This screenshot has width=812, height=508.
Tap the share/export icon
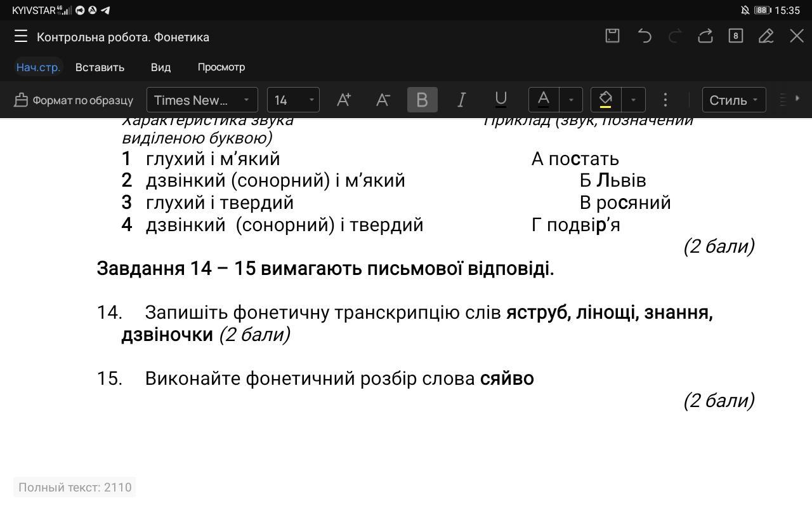click(705, 36)
